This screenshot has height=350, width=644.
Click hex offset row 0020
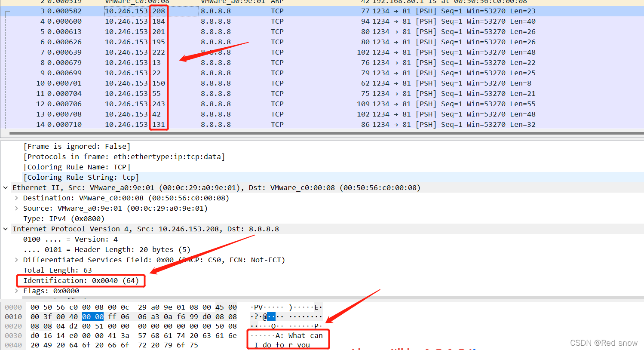[13, 326]
